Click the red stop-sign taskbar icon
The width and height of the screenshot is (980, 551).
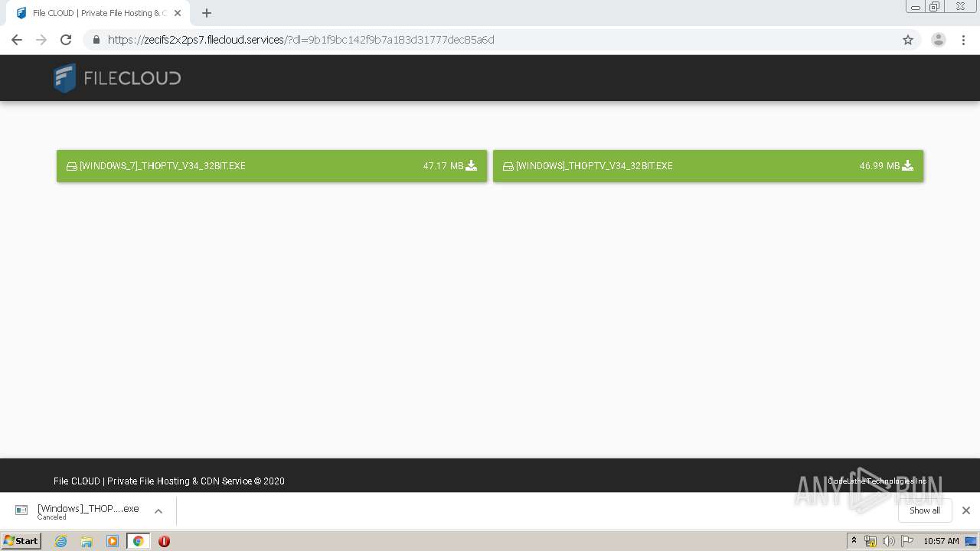(164, 541)
